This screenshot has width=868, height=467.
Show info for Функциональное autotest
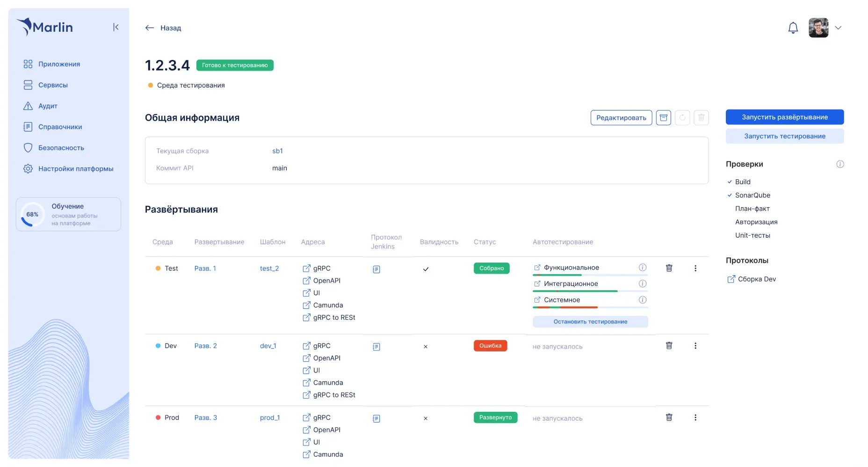coord(643,268)
